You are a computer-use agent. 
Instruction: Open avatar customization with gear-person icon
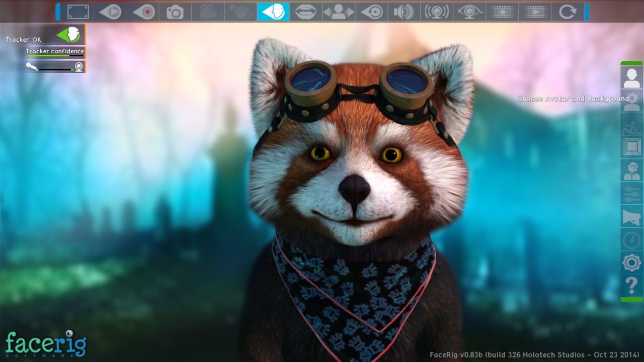tap(631, 101)
